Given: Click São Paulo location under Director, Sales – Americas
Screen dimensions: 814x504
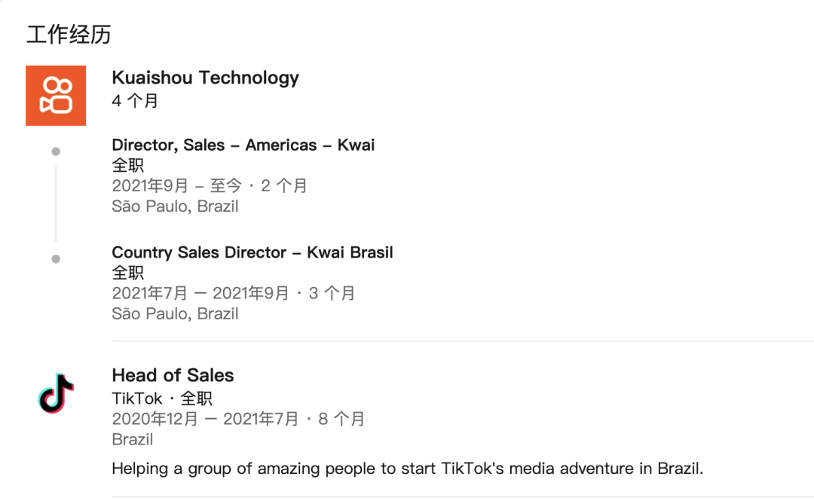Looking at the screenshot, I should point(175,206).
